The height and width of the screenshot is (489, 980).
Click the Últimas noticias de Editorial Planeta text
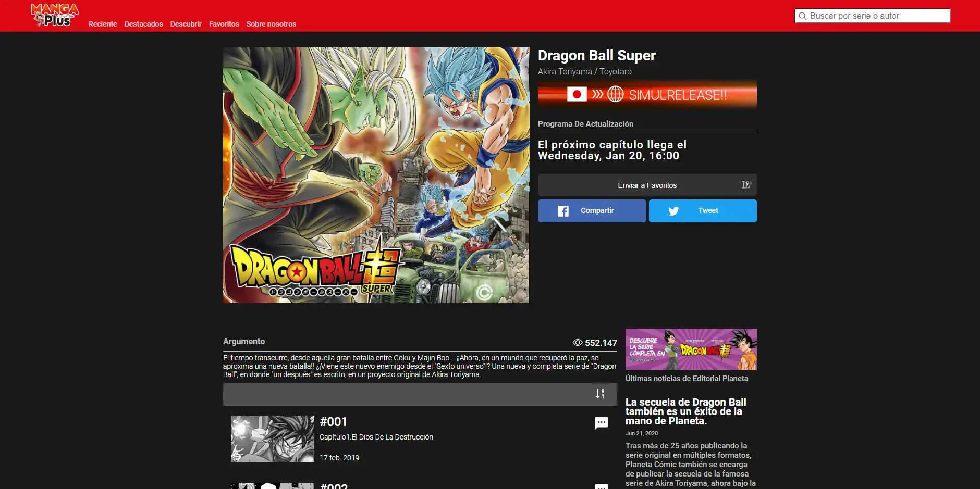coord(687,379)
